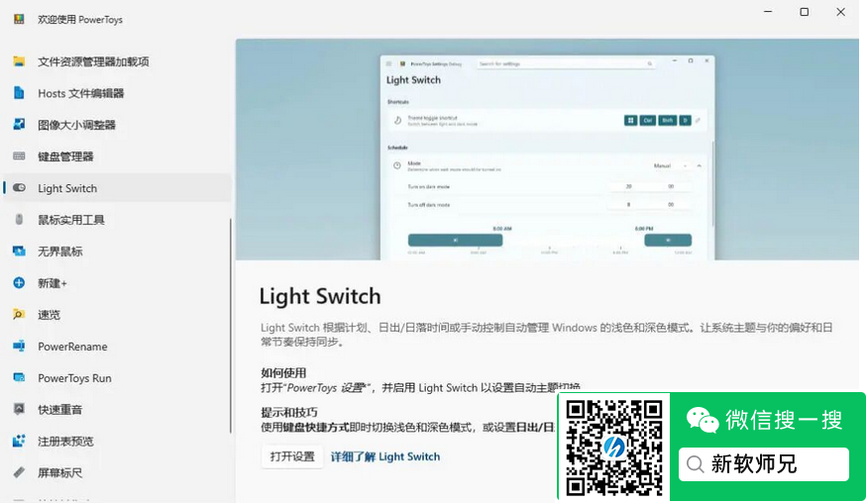Open 键盘管理器 via its keyboard icon
Image resolution: width=868 pixels, height=503 pixels.
19,156
